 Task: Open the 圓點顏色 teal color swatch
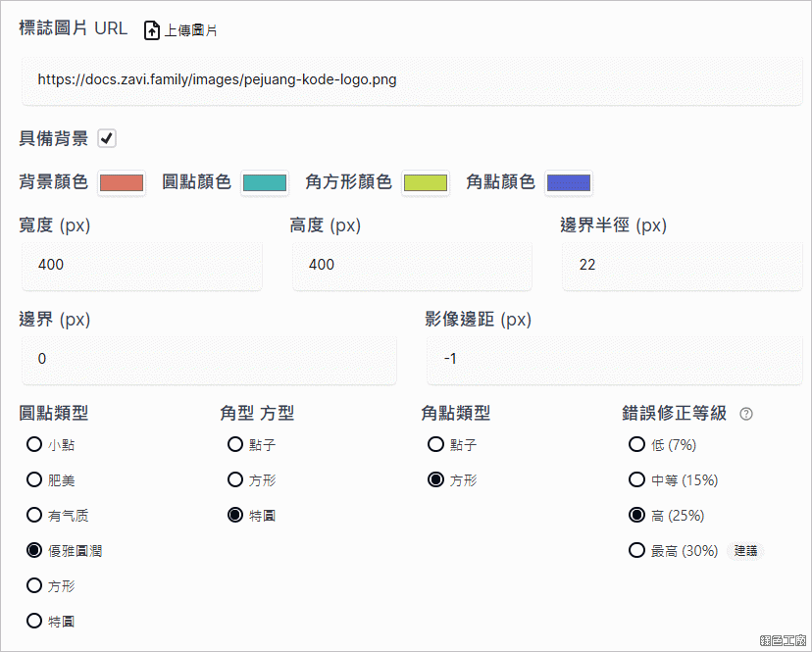tap(265, 182)
